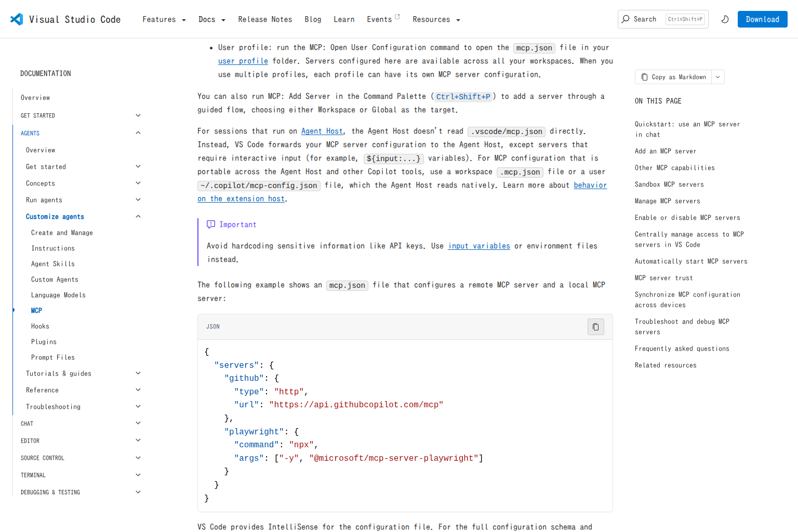
Task: Open the Hooks page
Action: [x=40, y=326]
